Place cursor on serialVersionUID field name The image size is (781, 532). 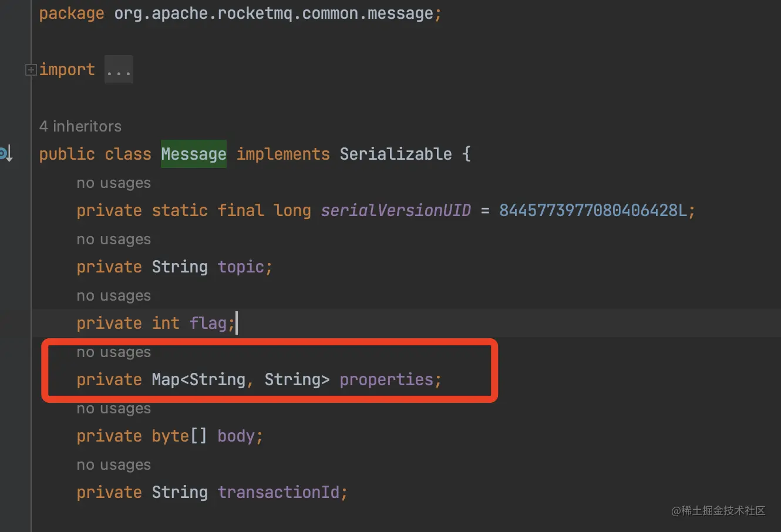[395, 210]
